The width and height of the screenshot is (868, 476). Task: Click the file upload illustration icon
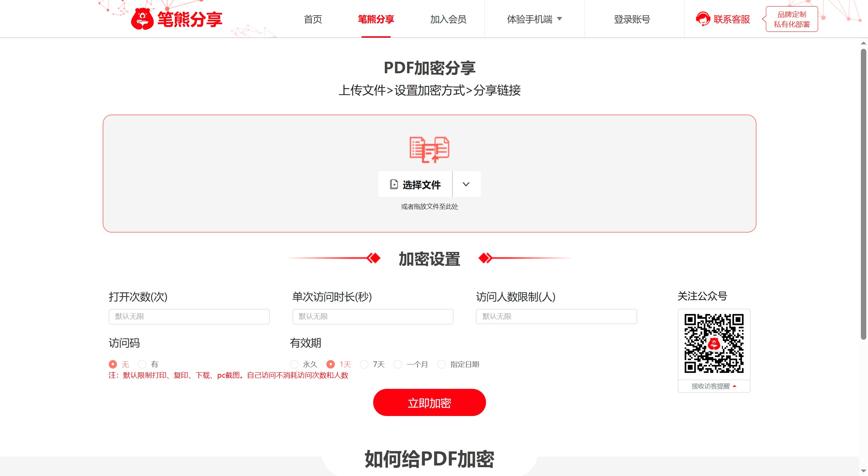pos(429,151)
